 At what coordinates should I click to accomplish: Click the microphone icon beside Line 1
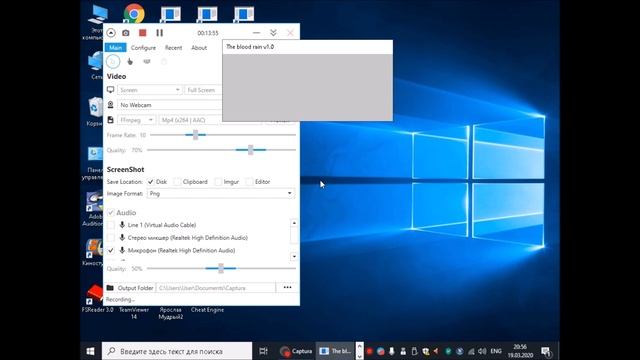coord(122,225)
